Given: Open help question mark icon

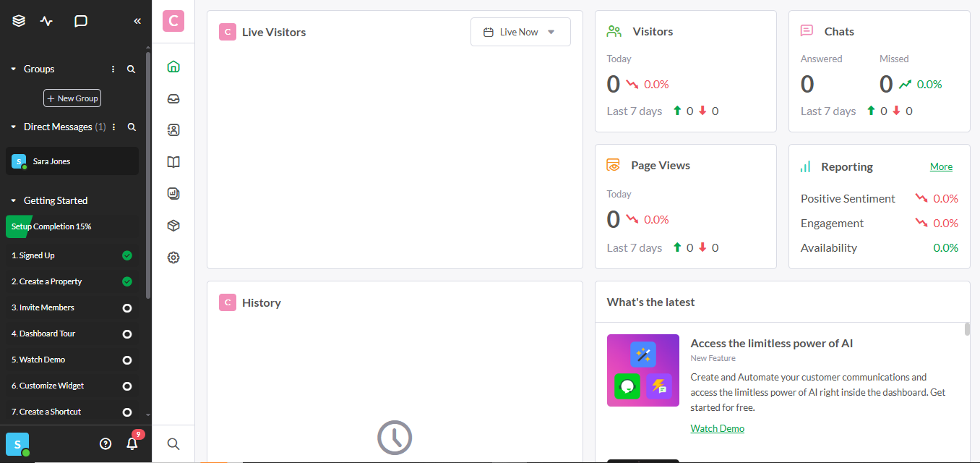Looking at the screenshot, I should [106, 444].
